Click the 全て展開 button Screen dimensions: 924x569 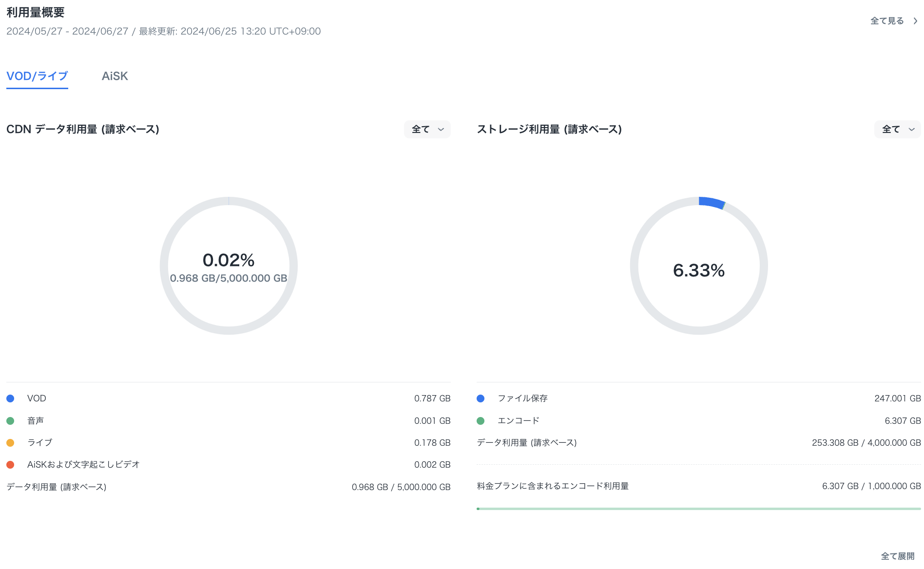897,556
